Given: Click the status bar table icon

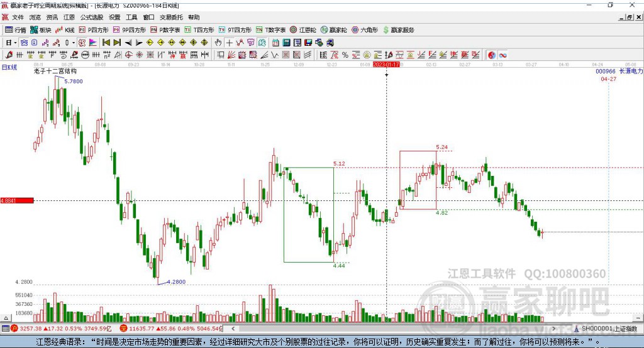Looking at the screenshot, I should (5, 329).
